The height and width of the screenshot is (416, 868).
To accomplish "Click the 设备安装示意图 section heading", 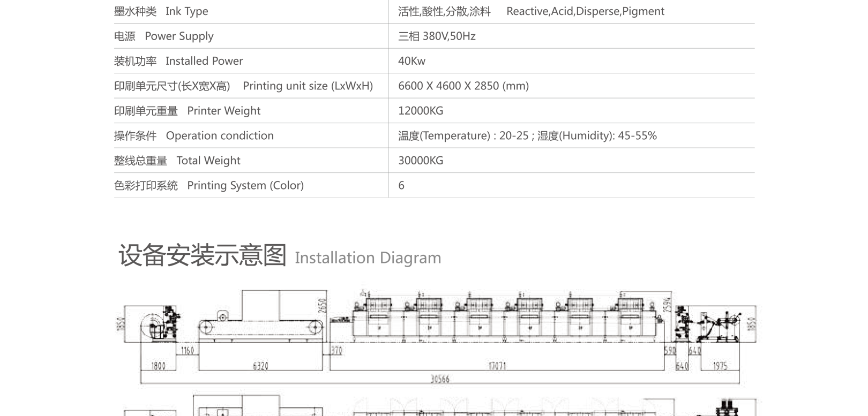I will tap(203, 255).
